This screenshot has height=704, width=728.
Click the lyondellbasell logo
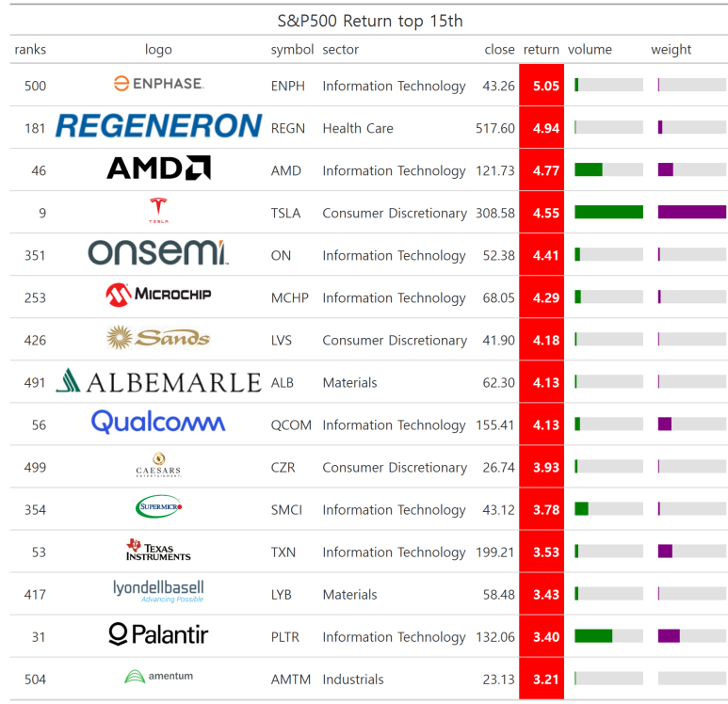pos(158,591)
